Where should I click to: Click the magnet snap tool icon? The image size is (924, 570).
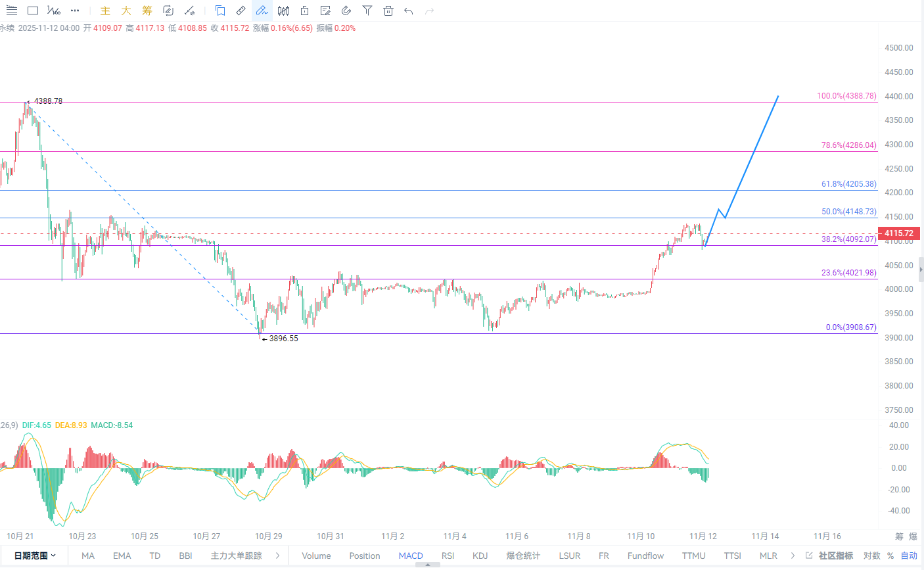click(x=346, y=11)
